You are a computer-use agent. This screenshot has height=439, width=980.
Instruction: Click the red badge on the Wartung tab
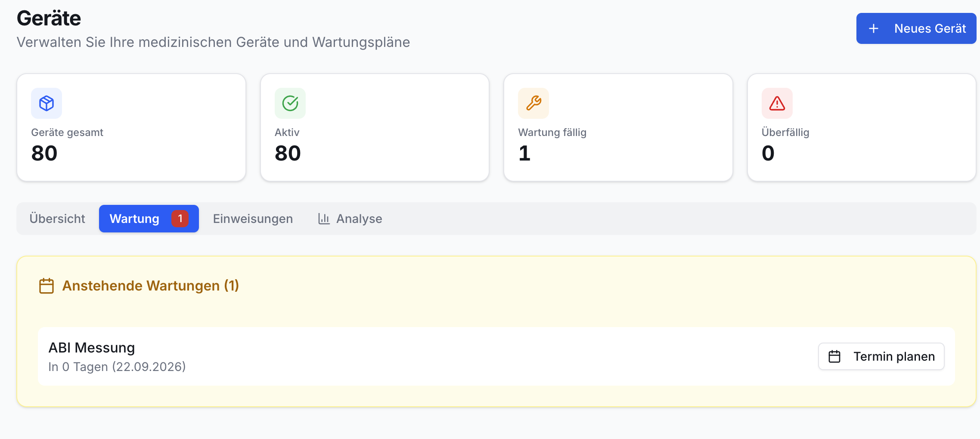click(180, 219)
